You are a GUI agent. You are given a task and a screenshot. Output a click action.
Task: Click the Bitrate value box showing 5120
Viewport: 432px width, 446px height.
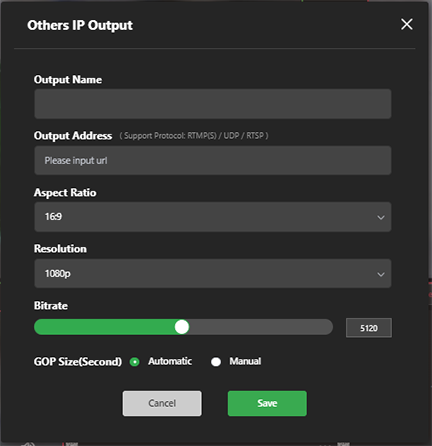tap(369, 328)
